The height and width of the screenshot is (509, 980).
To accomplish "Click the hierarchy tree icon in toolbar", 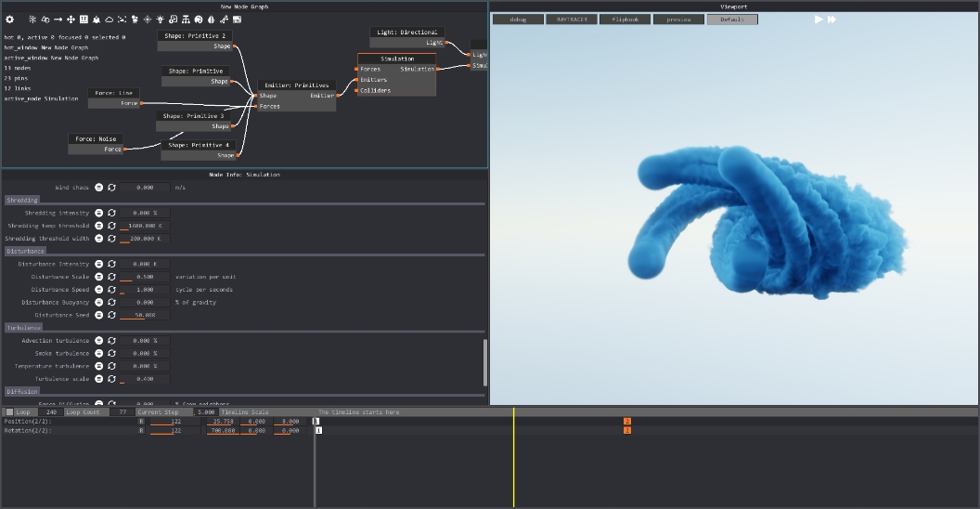I will (x=186, y=20).
